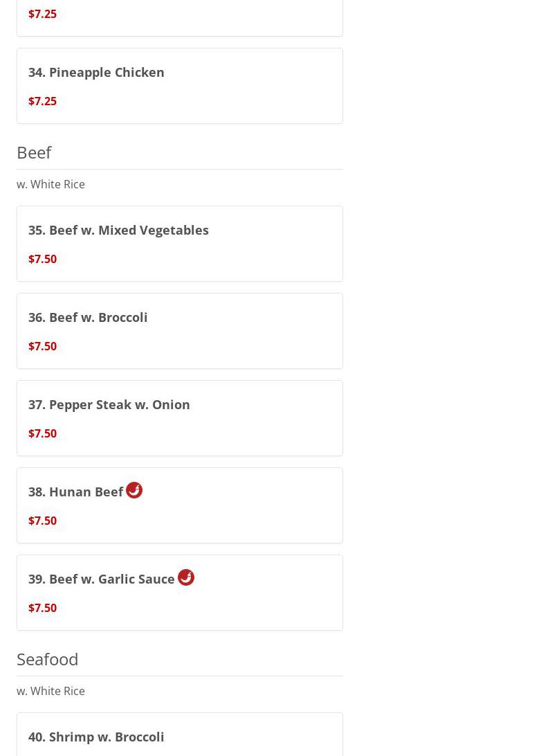Click the spicy chili icon next to Hunan Beef
543x756 pixels.
tap(134, 490)
